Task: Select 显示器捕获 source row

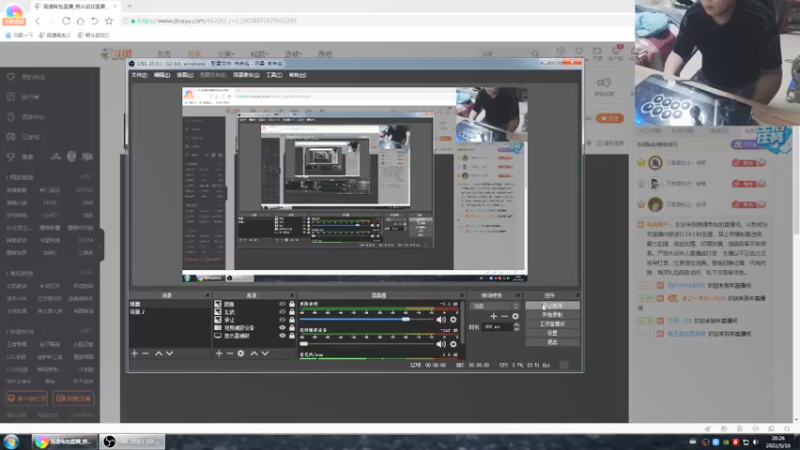Action: click(x=254, y=336)
